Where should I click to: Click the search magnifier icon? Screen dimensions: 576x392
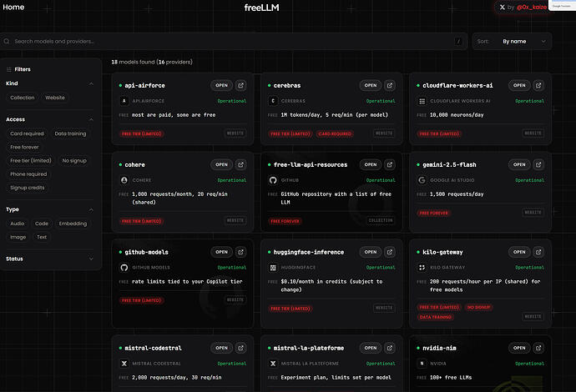7,41
